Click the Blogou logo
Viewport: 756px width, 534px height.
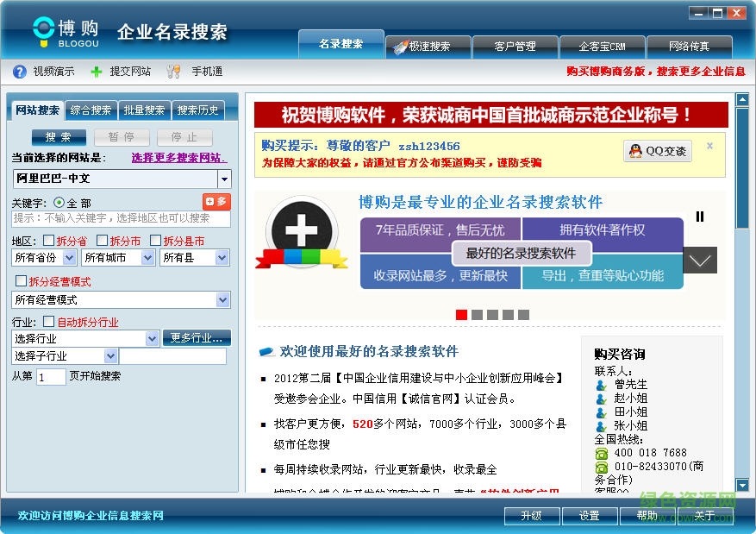point(66,32)
